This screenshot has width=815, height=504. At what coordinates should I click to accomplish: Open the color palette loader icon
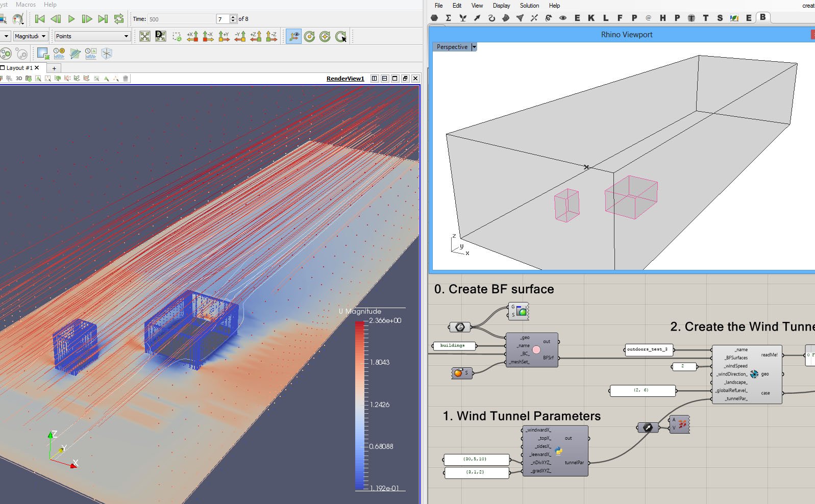(18, 19)
